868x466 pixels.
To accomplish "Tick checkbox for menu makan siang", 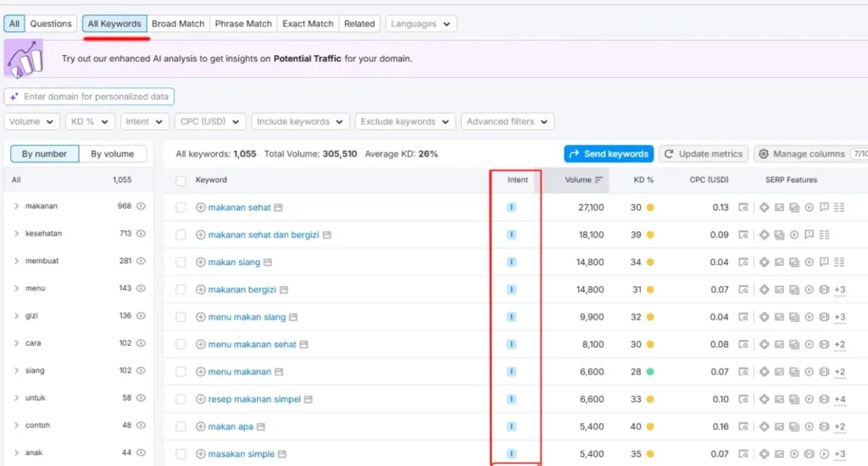I will pos(181,317).
